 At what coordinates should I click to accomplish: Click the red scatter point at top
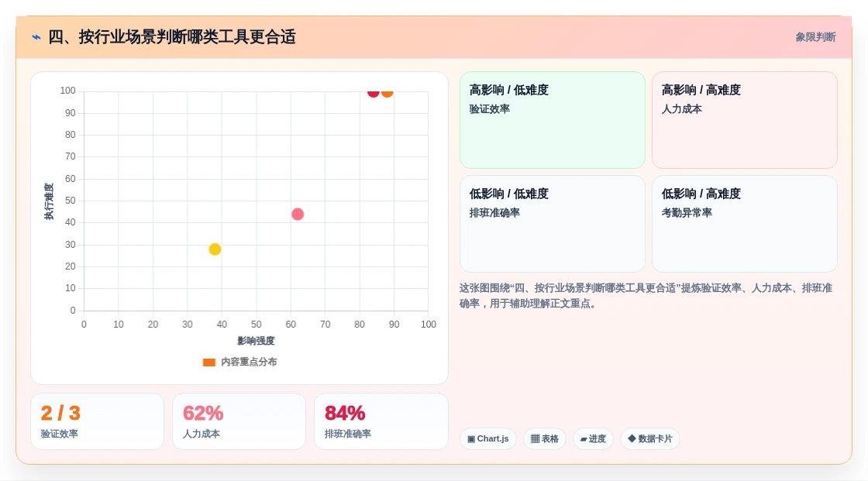click(373, 92)
